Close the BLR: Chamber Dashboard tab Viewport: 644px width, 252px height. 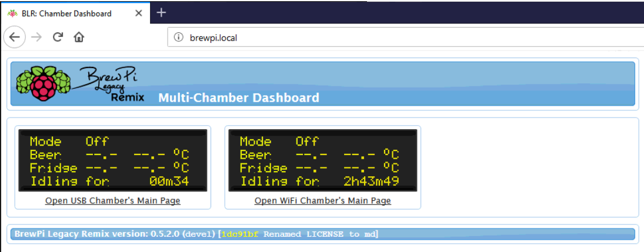pyautogui.click(x=138, y=13)
